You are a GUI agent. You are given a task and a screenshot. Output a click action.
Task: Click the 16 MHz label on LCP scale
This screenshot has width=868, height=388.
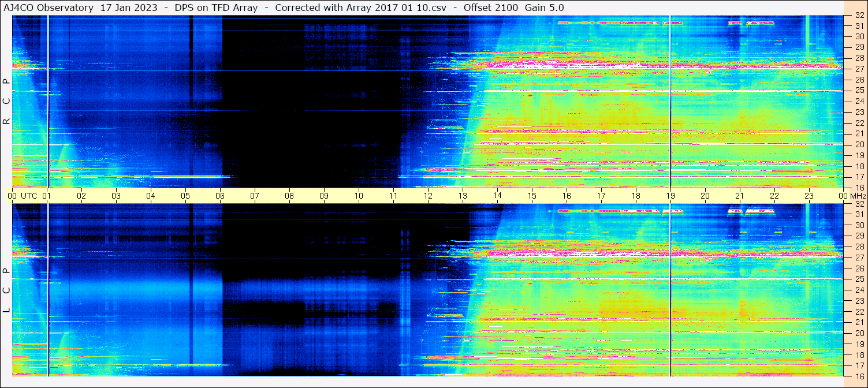(859, 376)
